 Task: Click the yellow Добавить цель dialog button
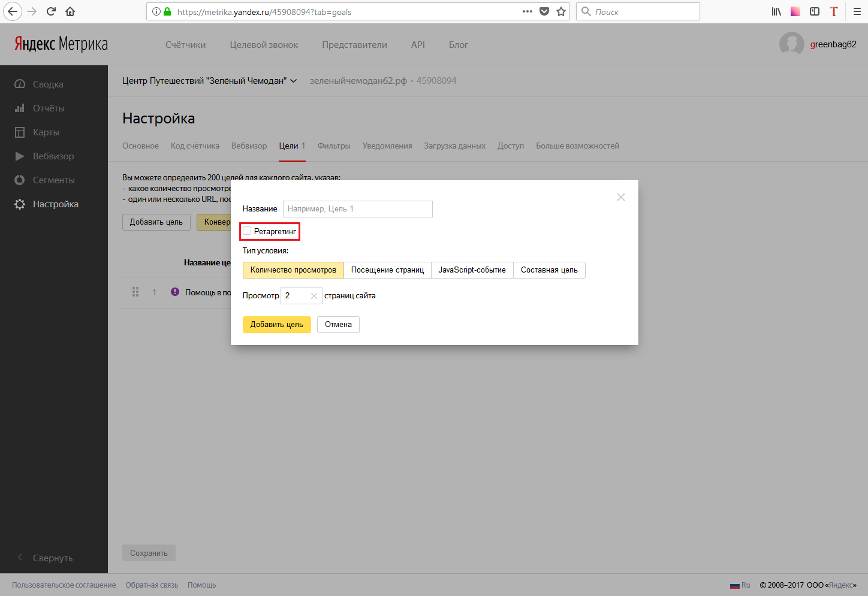pos(277,325)
